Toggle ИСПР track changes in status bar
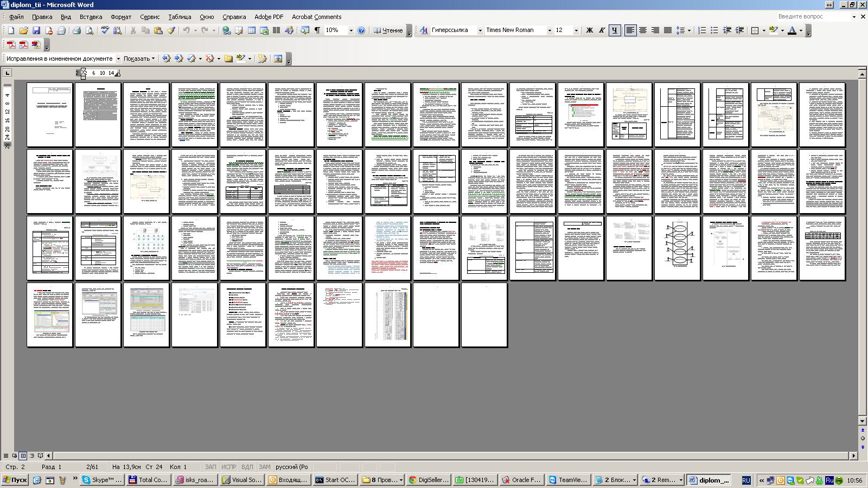 [x=229, y=467]
